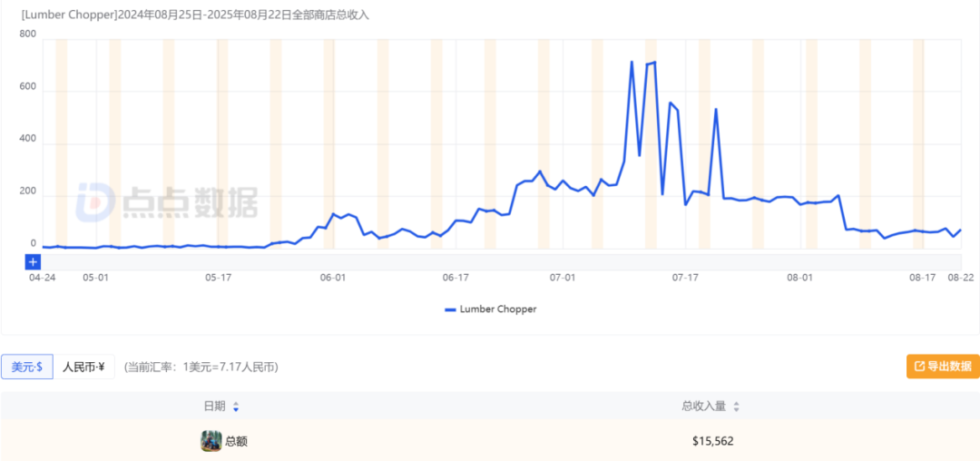This screenshot has height=461, width=980.
Task: Click the 08-22 x-axis date label
Action: 960,277
